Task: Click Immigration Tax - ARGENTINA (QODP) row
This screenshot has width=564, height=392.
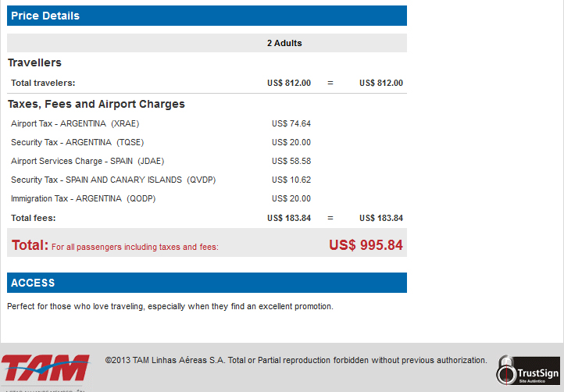Action: pos(83,198)
